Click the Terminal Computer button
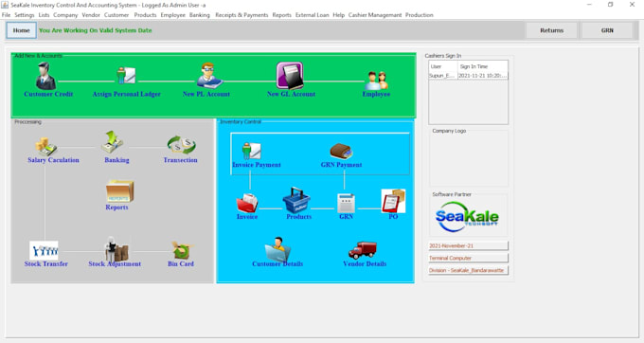The image size is (644, 343). pyautogui.click(x=468, y=258)
